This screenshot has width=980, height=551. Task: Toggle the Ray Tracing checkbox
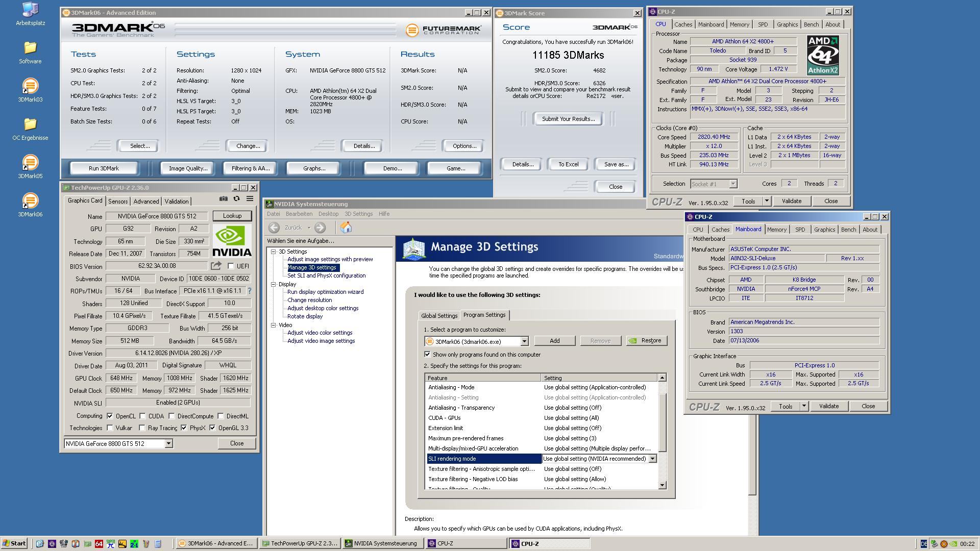tap(142, 428)
